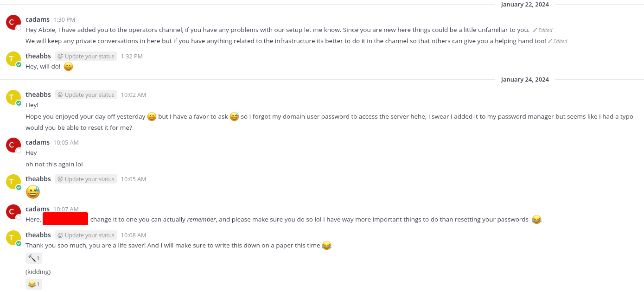
Task: Click cadams' avatar beside "oh not this again lol"
Action: [x=13, y=145]
